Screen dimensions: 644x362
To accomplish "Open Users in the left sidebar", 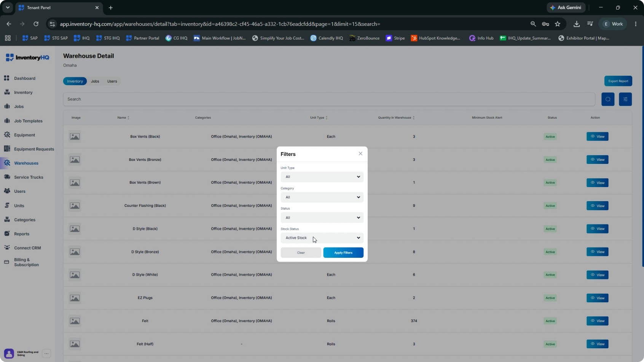I will point(19,191).
